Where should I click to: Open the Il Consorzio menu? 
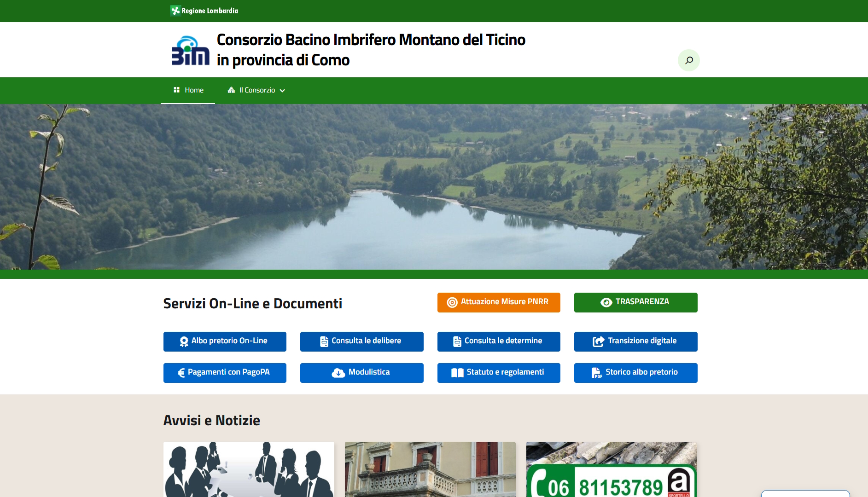[x=256, y=90]
